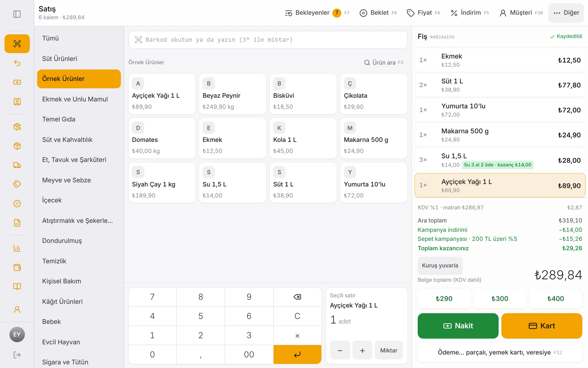Open the Müşteri customer selector
Screen dimensions: 588x368
coord(521,13)
